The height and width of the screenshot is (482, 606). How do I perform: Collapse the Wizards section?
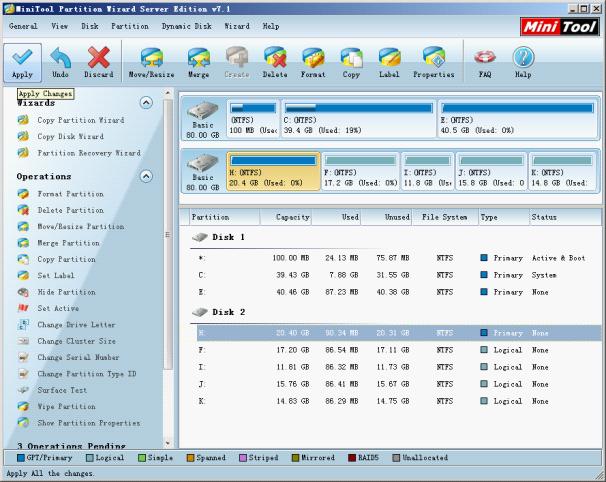point(146,103)
